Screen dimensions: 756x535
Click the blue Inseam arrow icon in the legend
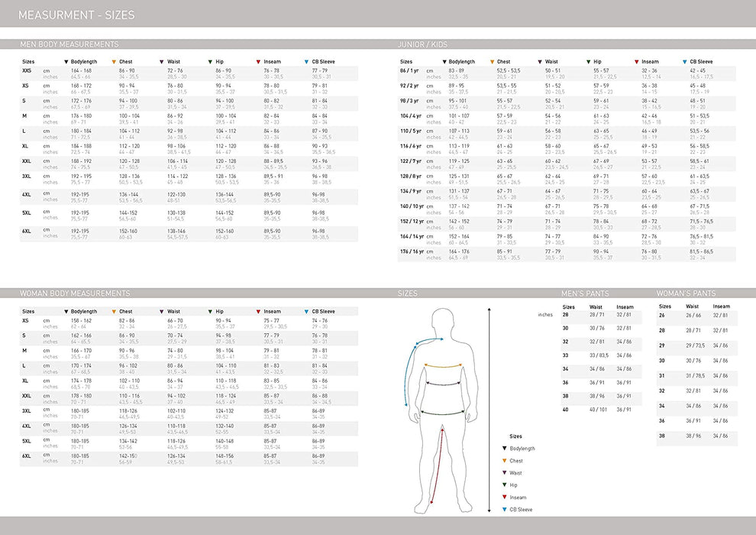click(505, 495)
